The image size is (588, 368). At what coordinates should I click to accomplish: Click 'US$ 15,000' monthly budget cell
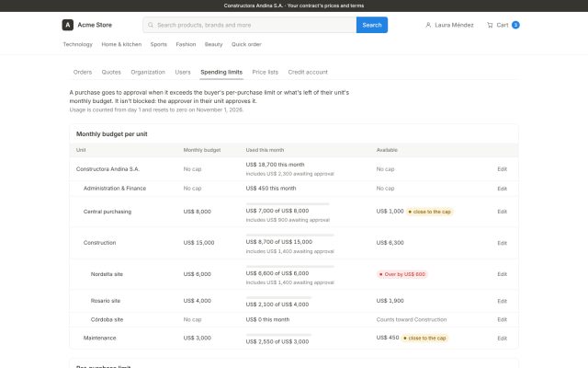pos(198,243)
